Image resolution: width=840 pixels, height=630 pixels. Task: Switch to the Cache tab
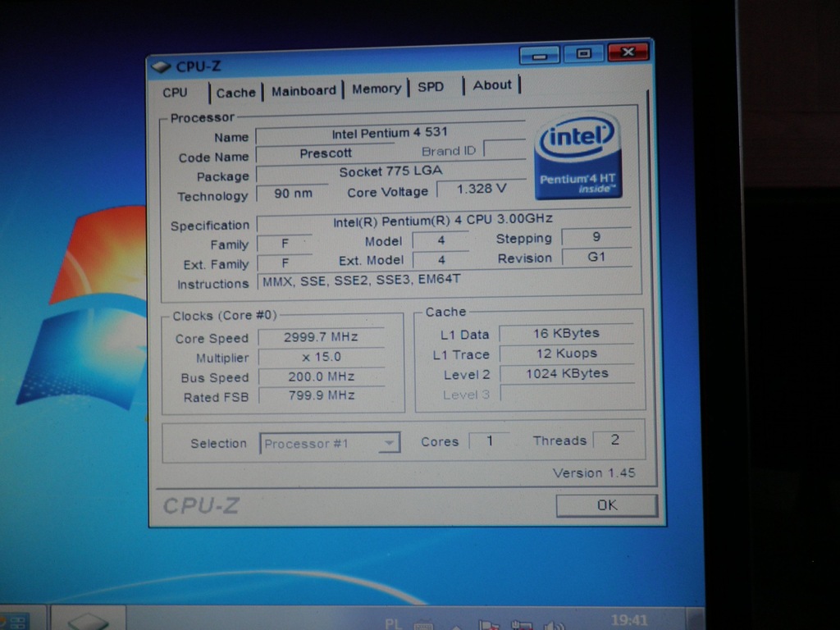point(235,93)
